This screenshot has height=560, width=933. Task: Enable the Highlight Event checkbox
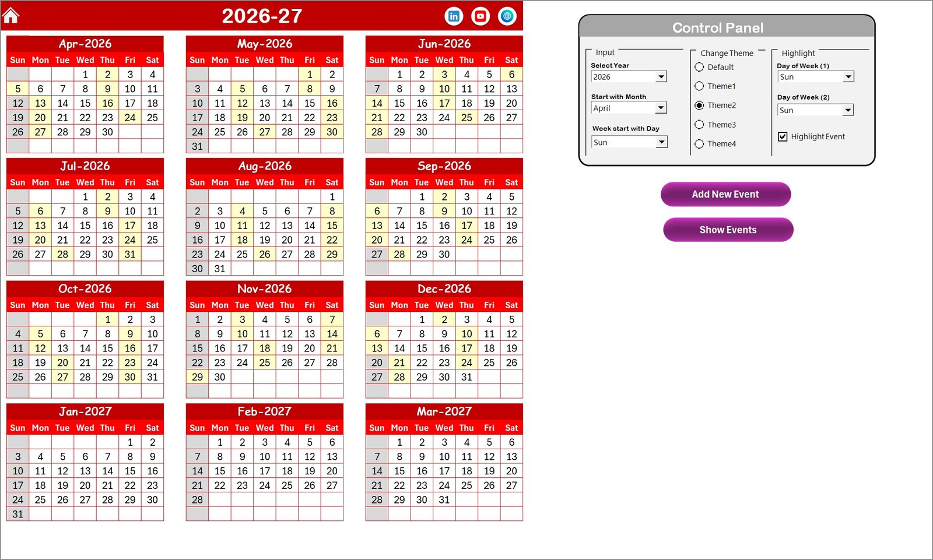click(x=783, y=136)
